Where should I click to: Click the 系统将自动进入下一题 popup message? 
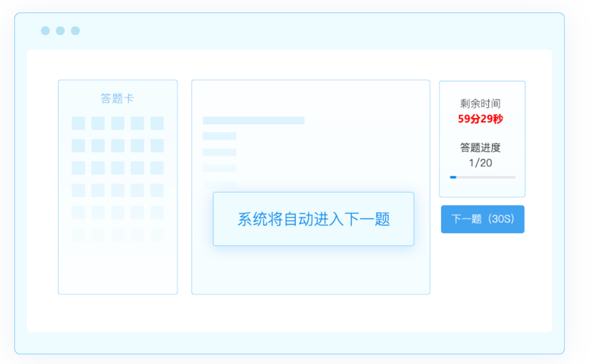313,219
